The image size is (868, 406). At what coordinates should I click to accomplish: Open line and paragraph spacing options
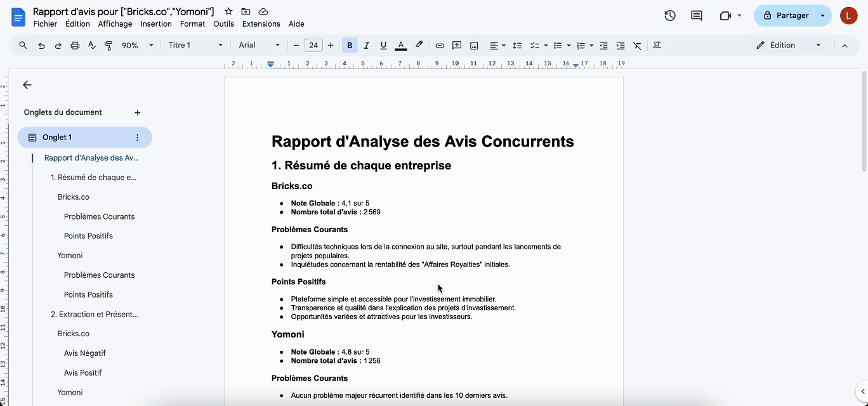pyautogui.click(x=517, y=45)
